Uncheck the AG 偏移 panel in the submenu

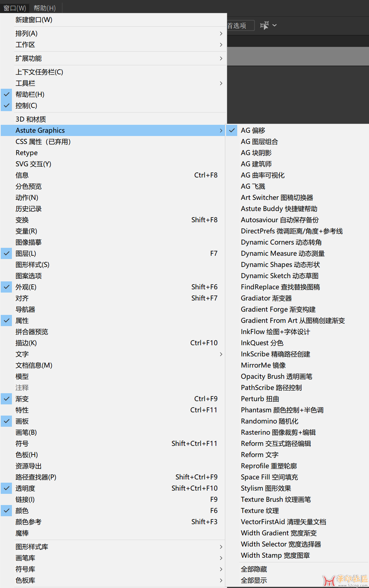(253, 131)
